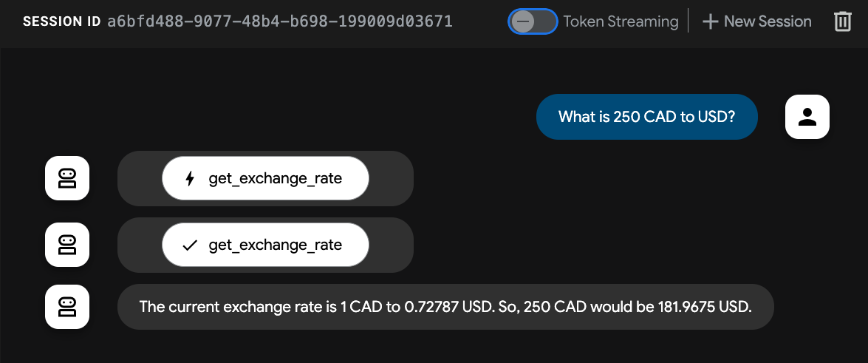Click the exchange rate answer message bubble
868x363 pixels.
point(445,306)
